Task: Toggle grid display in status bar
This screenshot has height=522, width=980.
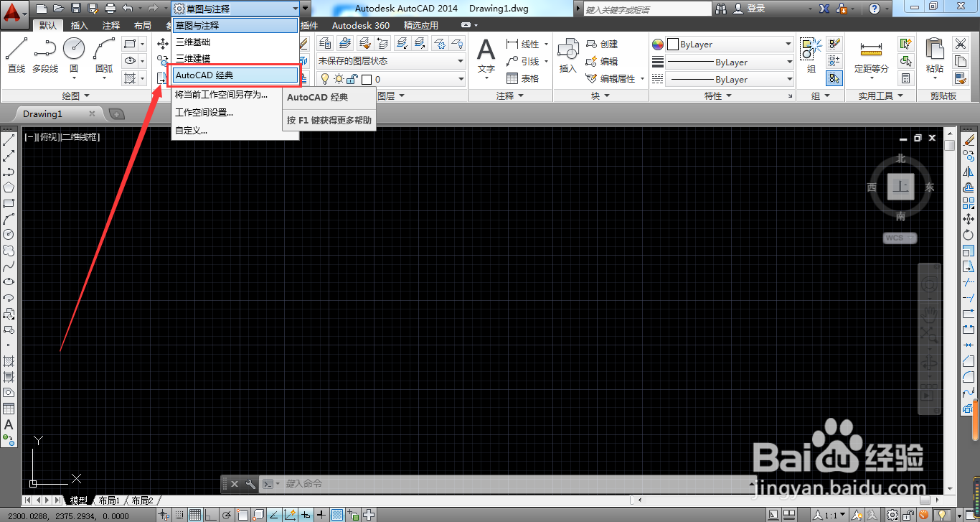Action: 194,515
